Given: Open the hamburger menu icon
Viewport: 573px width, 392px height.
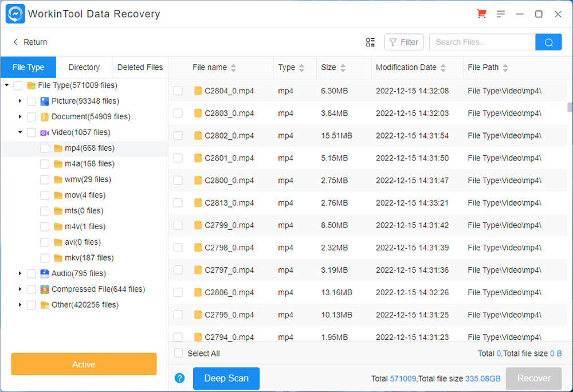Looking at the screenshot, I should point(501,14).
